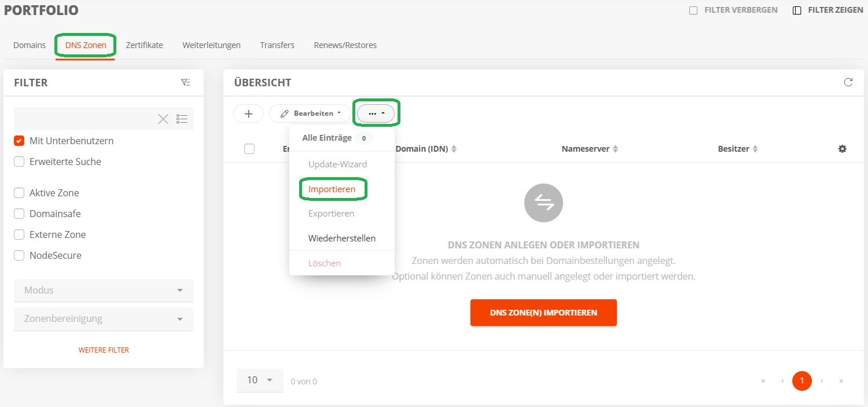868x407 pixels.
Task: Click DNS Zone(n) Importieren button
Action: click(x=543, y=313)
